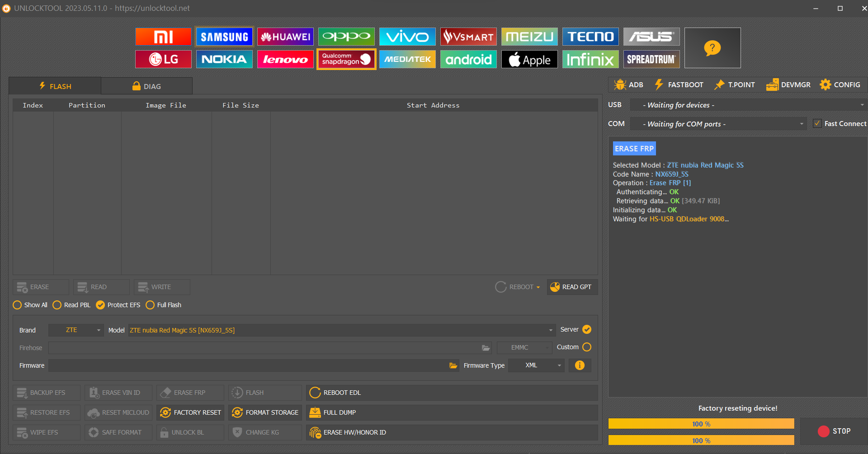Expand the USB devices dropdown

(748, 105)
